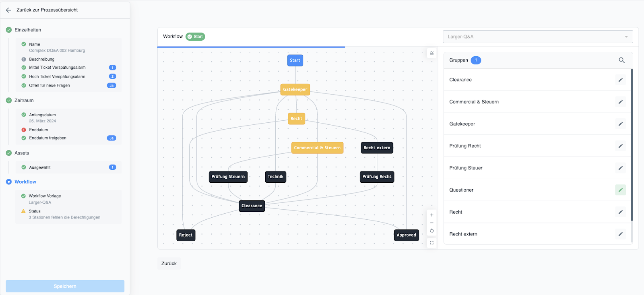Open the Gruppen search icon
The height and width of the screenshot is (295, 644).
[x=621, y=60]
